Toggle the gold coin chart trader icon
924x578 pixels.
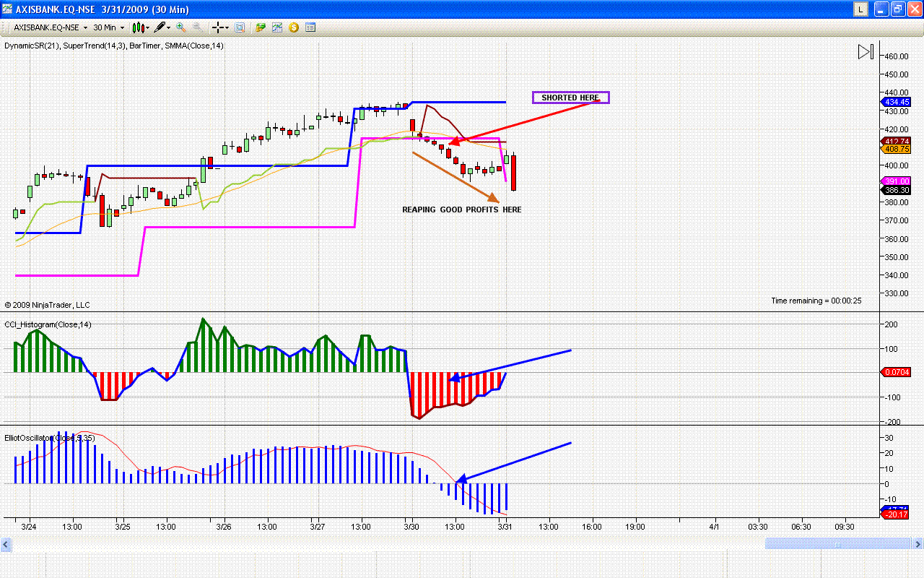[x=294, y=27]
